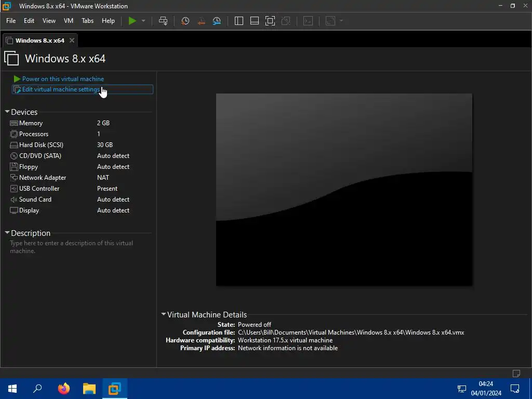The height and width of the screenshot is (399, 532).
Task: Take a snapshot using the clock-plus icon
Action: click(x=185, y=21)
